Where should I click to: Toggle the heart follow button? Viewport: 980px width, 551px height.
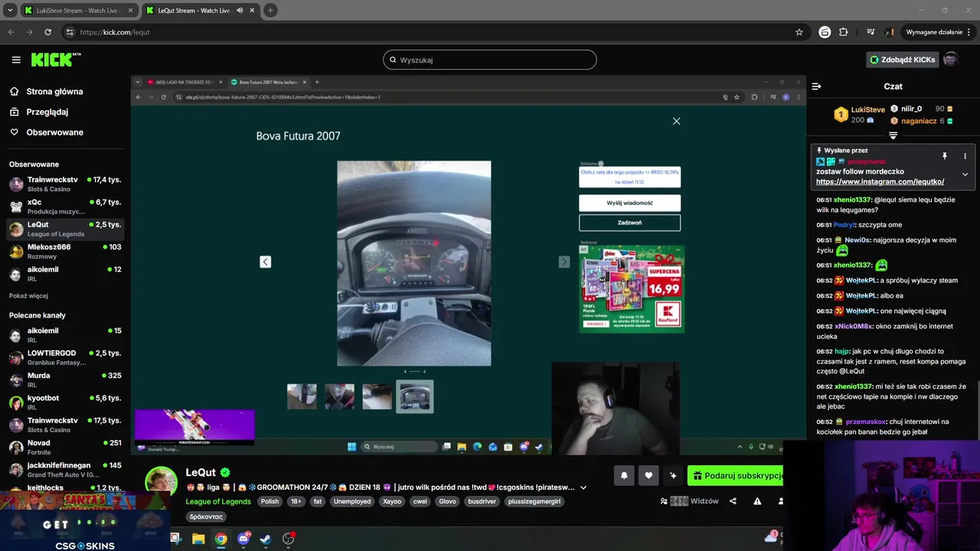coord(648,475)
